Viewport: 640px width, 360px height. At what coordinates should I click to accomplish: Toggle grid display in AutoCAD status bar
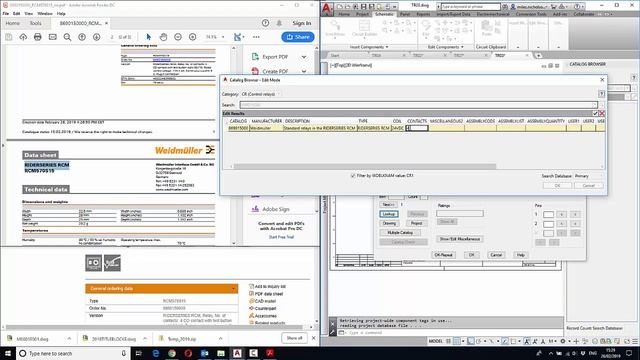tap(449, 341)
